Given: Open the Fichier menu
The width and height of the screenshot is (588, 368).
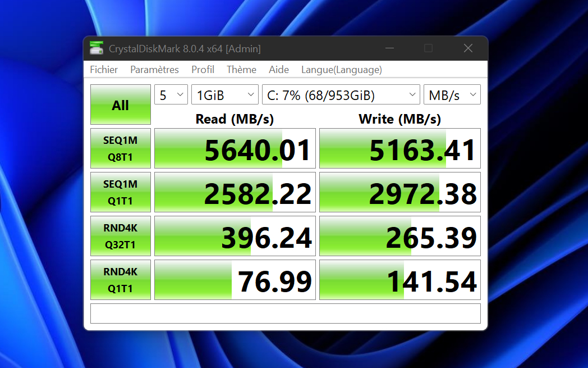Looking at the screenshot, I should click(x=104, y=70).
